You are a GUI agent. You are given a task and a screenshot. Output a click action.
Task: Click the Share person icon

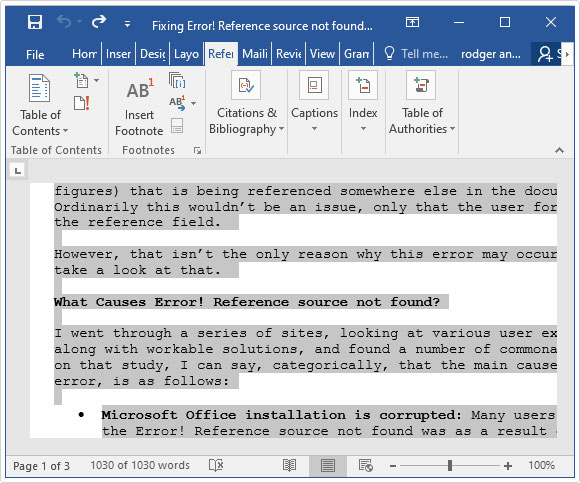pyautogui.click(x=545, y=54)
